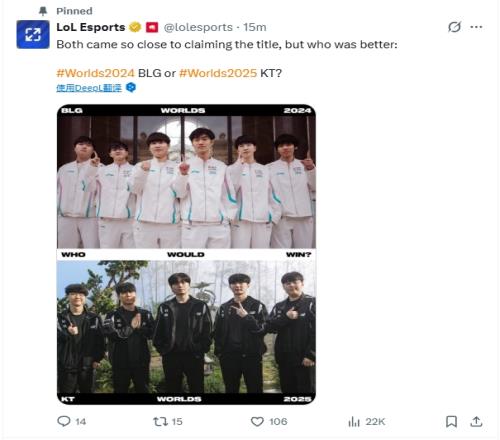Open the reply comment icon
Image resolution: width=500 pixels, height=440 pixels.
point(64,421)
